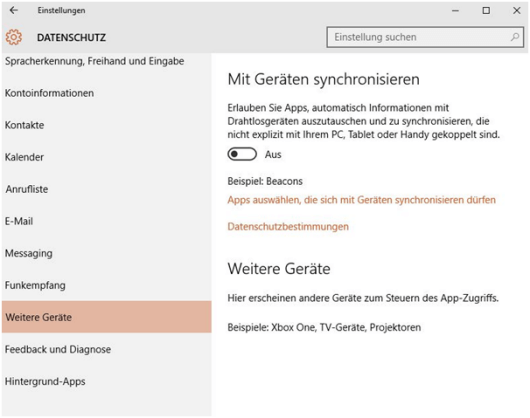Click the 'Aus' toggle state label
The width and height of the screenshot is (530, 418).
click(273, 155)
